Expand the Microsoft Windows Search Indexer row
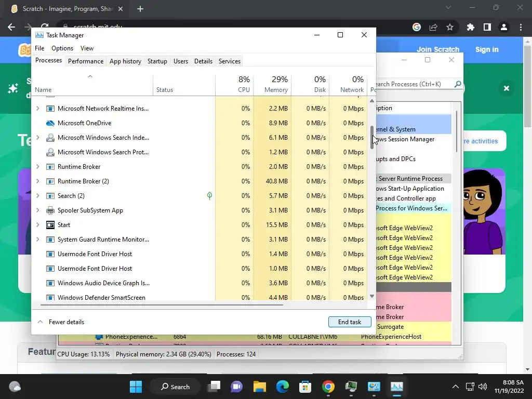The image size is (532, 399). 37,138
